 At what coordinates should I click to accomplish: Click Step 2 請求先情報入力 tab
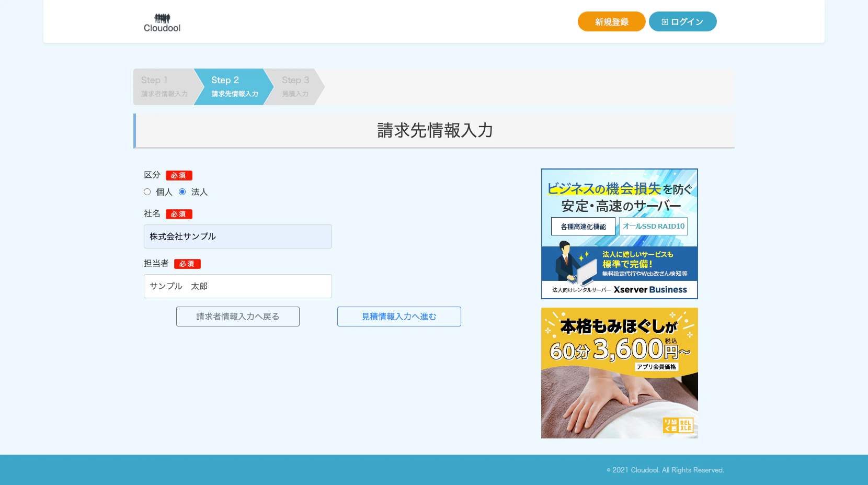pos(234,87)
